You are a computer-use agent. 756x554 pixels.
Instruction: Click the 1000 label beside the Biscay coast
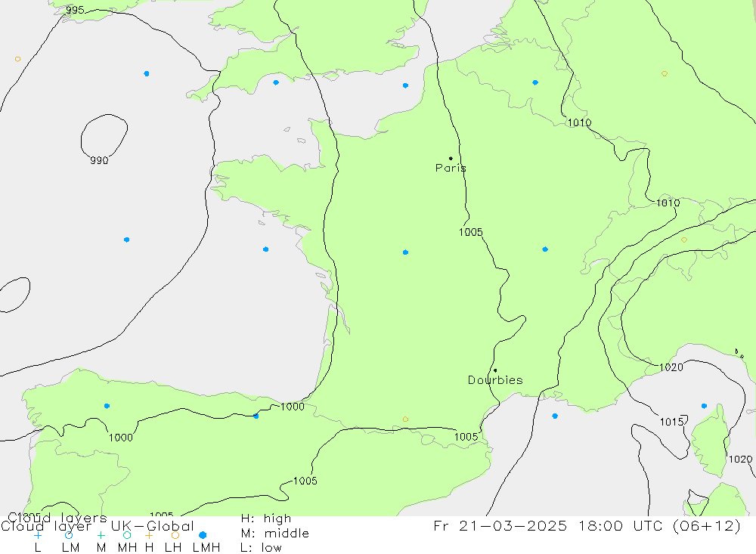[x=292, y=407]
